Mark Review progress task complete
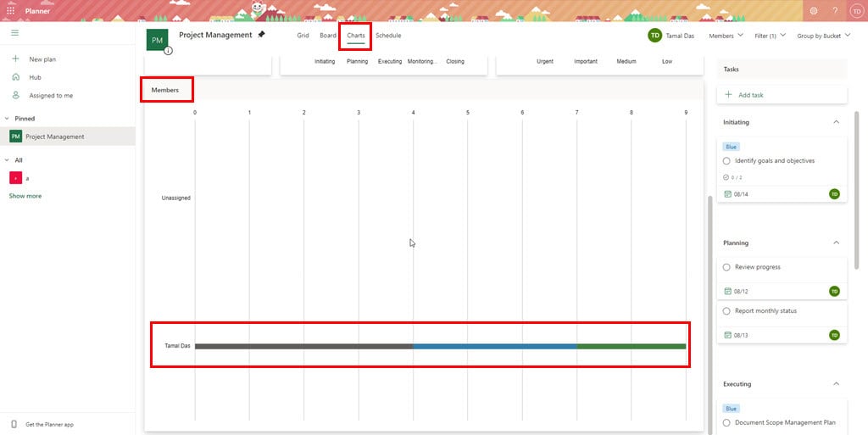 point(726,267)
